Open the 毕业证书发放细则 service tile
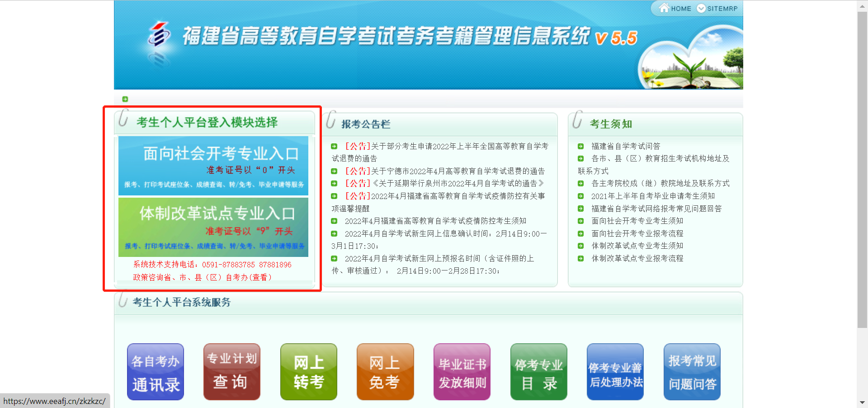 (462, 372)
